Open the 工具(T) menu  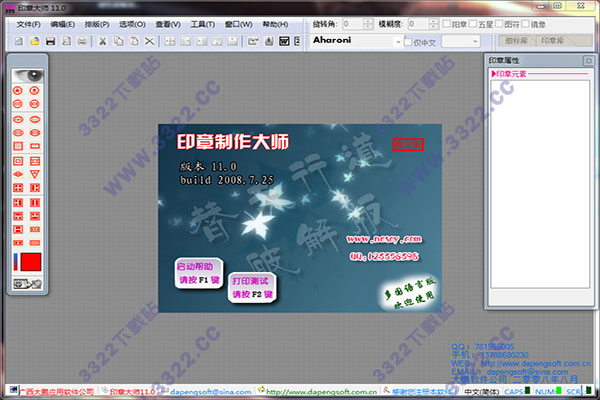pos(203,24)
